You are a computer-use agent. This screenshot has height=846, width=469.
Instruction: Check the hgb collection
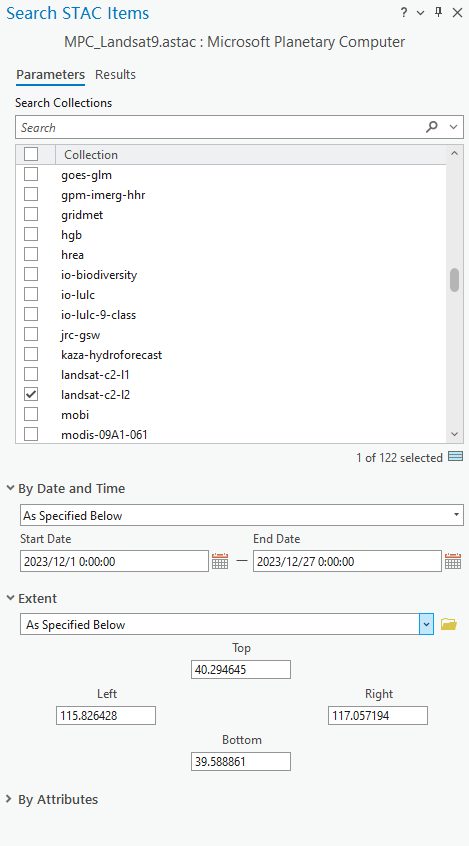click(x=31, y=234)
